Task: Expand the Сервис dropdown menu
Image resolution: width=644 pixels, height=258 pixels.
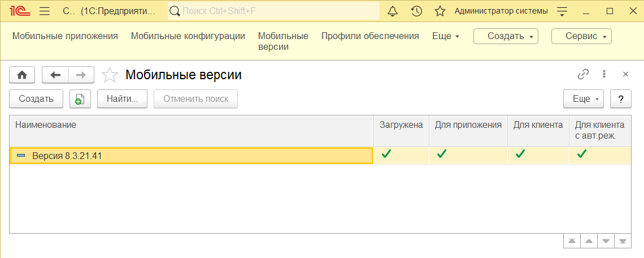Action: coord(581,36)
